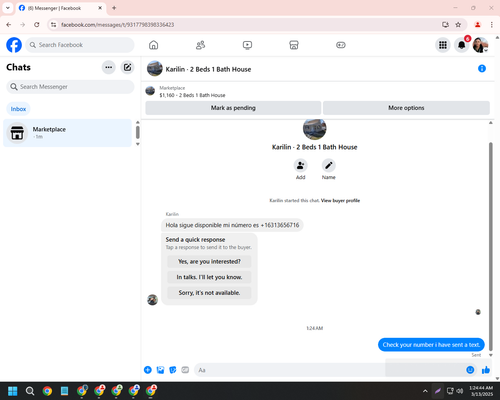Open the Chrome profile icon
This screenshot has width=500, height=400.
click(477, 25)
